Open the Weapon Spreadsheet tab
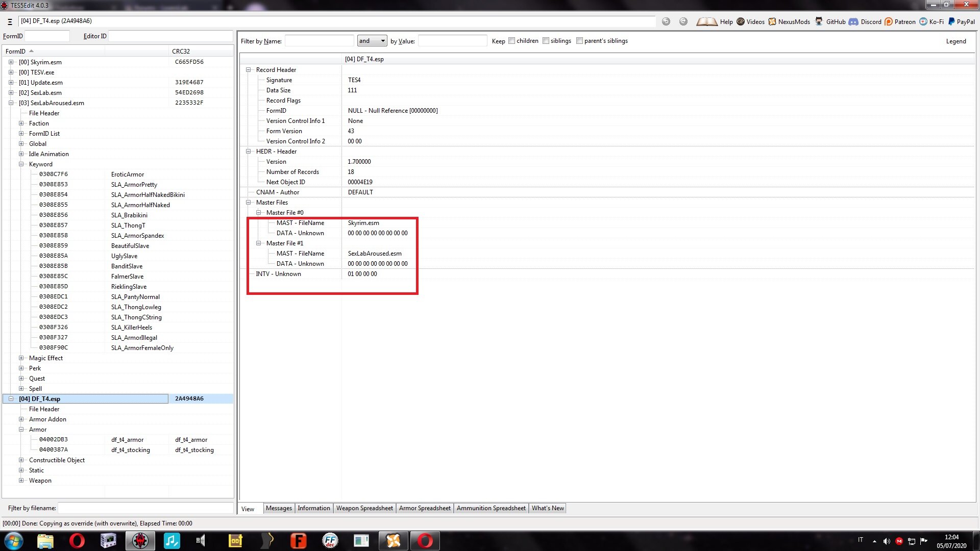The height and width of the screenshot is (551, 980). click(364, 508)
